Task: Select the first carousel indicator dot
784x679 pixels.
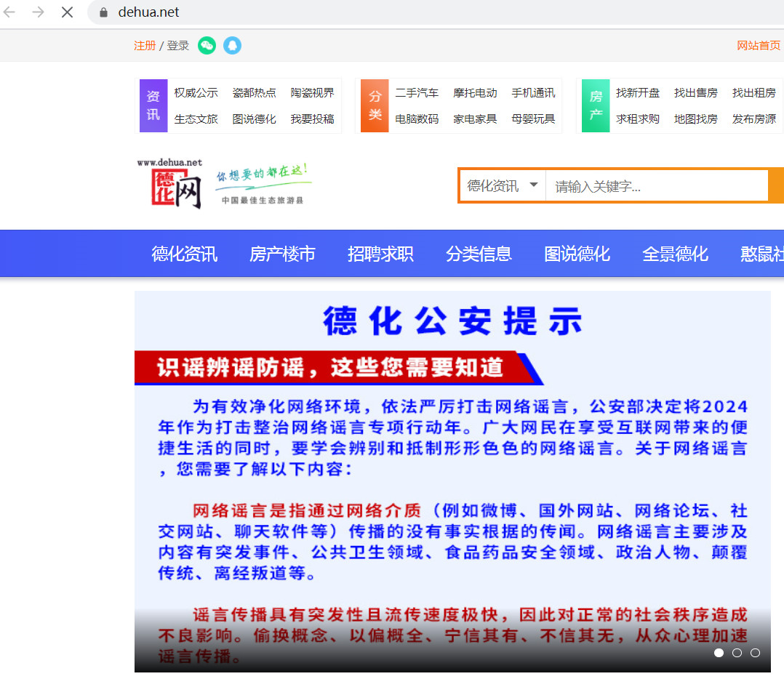Action: [719, 653]
